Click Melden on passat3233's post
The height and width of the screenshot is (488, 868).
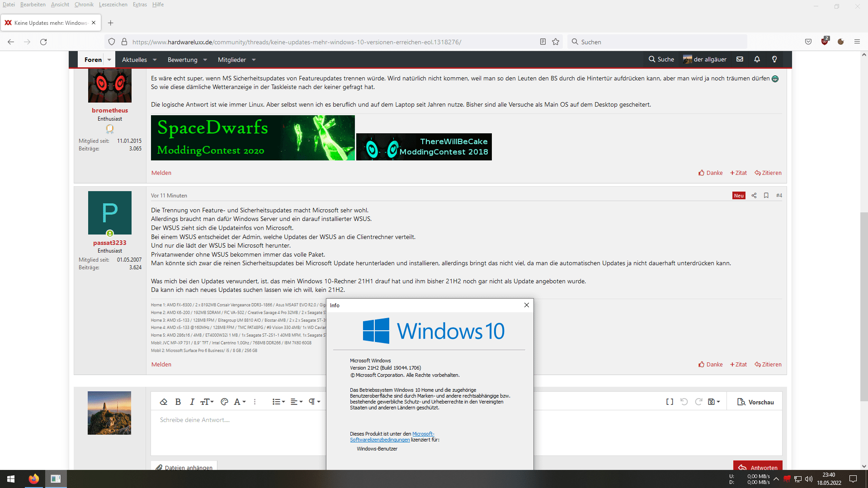tap(161, 364)
